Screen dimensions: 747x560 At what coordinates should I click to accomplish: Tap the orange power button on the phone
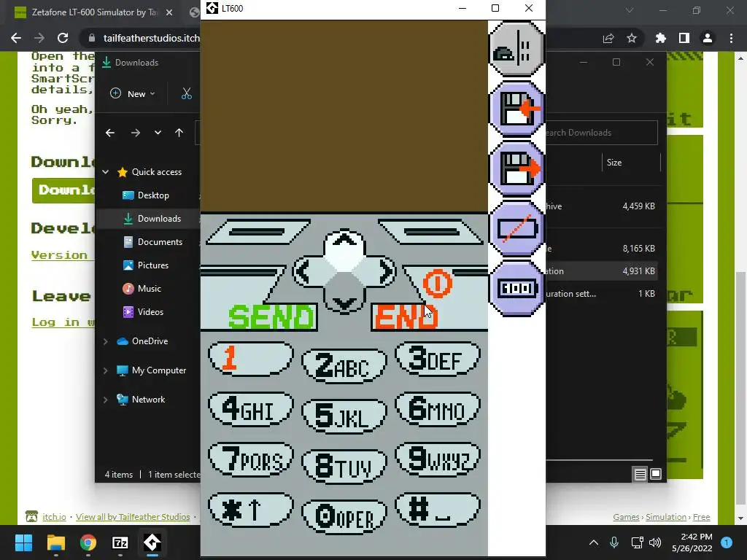[437, 284]
